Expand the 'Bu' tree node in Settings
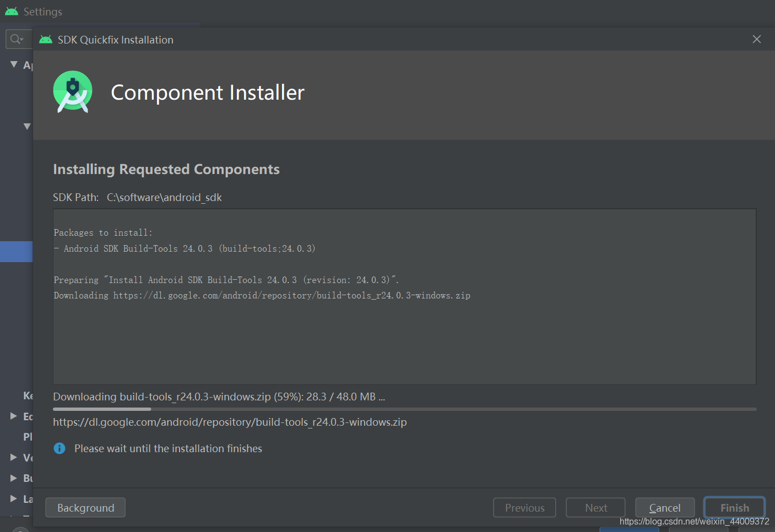 (14, 478)
